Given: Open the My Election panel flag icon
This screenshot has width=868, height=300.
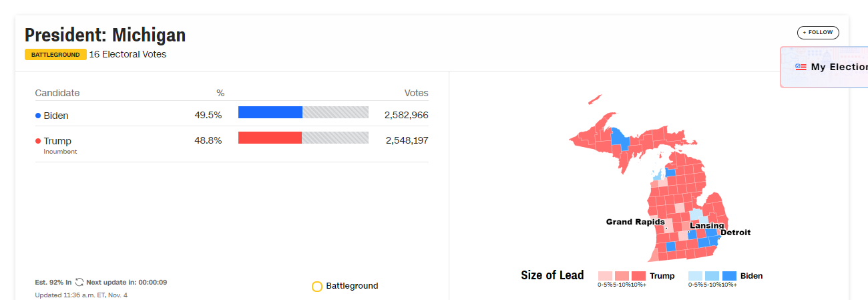Looking at the screenshot, I should 801,67.
